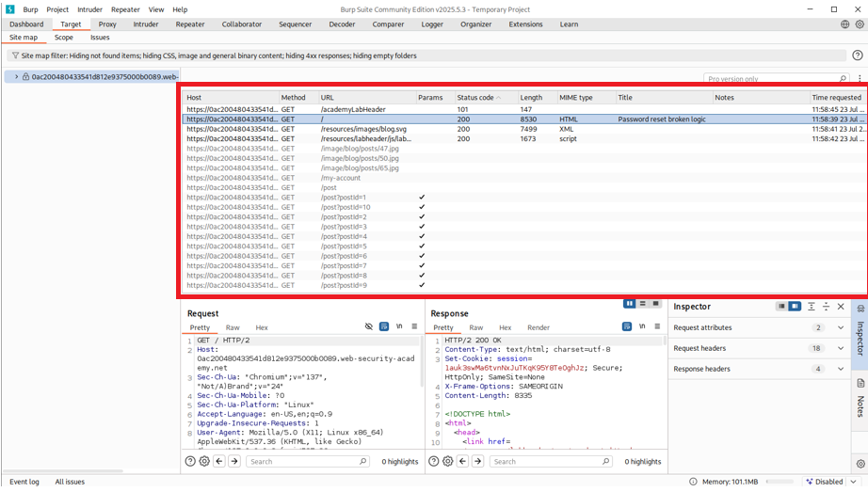The width and height of the screenshot is (868, 492).
Task: Click the Disabled AI status button
Action: [825, 482]
